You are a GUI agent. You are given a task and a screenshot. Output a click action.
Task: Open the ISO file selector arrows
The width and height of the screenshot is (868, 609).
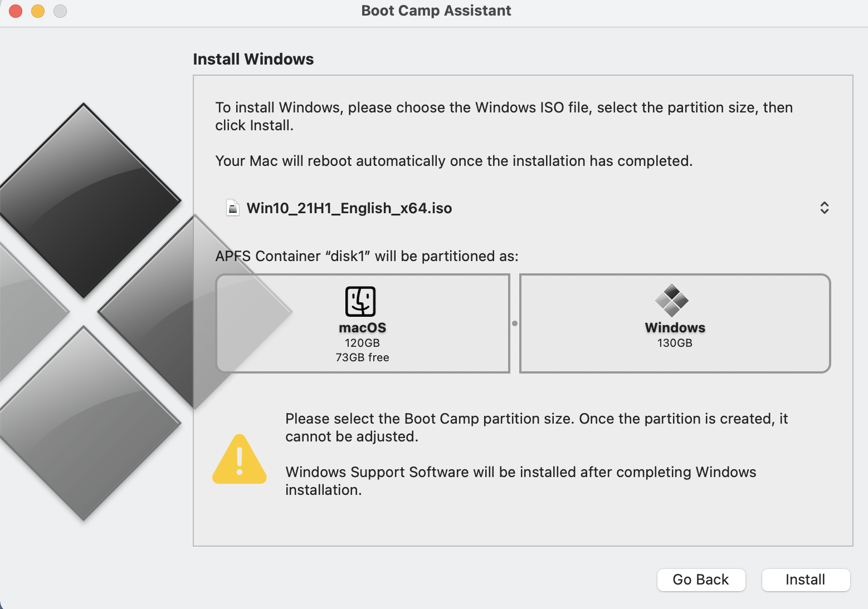[x=825, y=208]
